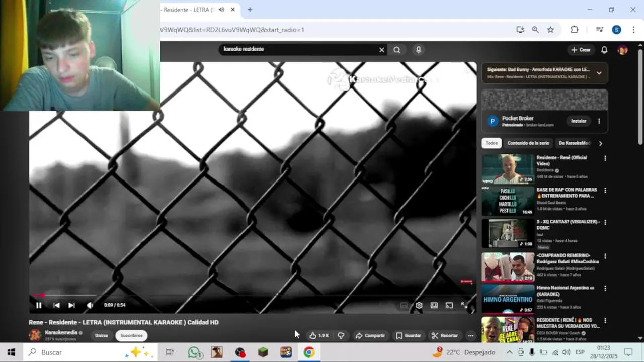This screenshot has height=362, width=644.
Task: Open the XQ CANTAS visualizer video thumbnail
Action: (x=508, y=233)
